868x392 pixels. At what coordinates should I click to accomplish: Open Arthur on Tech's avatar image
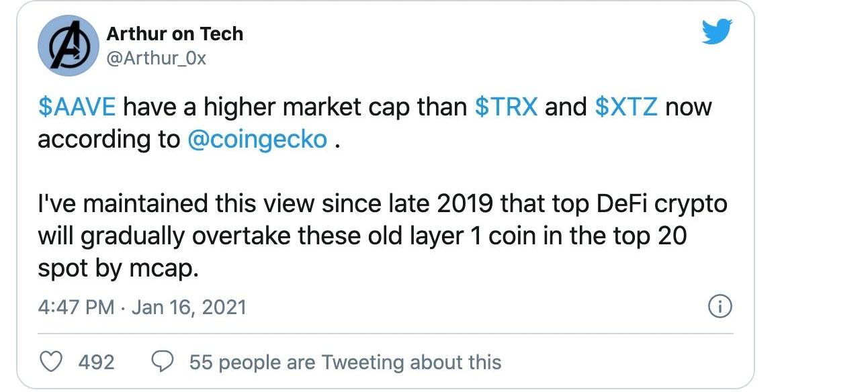coord(69,46)
